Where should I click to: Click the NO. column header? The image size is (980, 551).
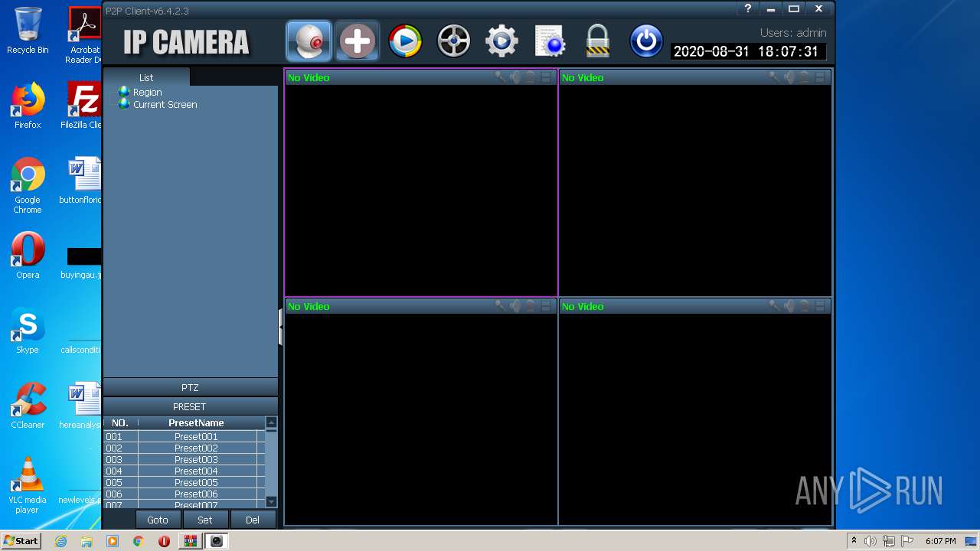pos(120,422)
